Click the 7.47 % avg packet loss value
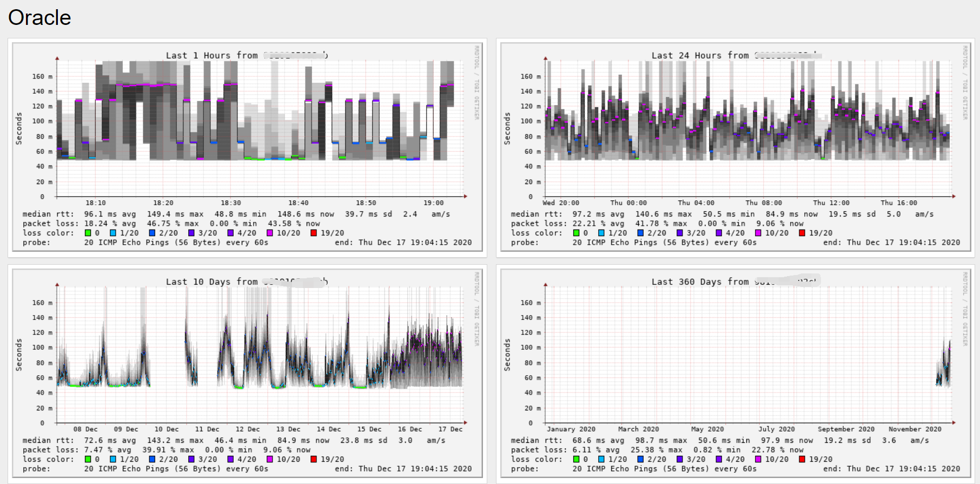This screenshot has height=484, width=980. tap(108, 450)
